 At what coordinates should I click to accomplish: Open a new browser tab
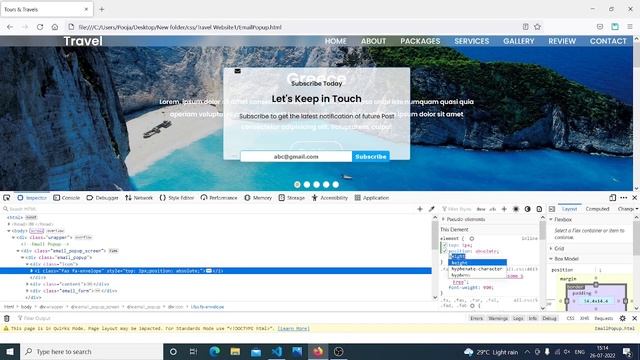[x=102, y=9]
